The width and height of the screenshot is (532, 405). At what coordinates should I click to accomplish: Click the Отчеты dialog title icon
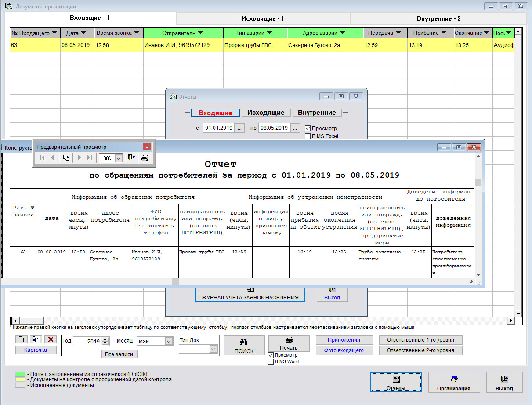pyautogui.click(x=173, y=96)
